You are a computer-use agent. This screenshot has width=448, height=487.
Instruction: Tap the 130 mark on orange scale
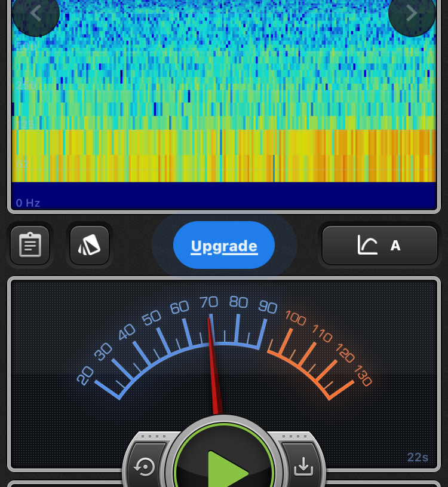tap(363, 376)
